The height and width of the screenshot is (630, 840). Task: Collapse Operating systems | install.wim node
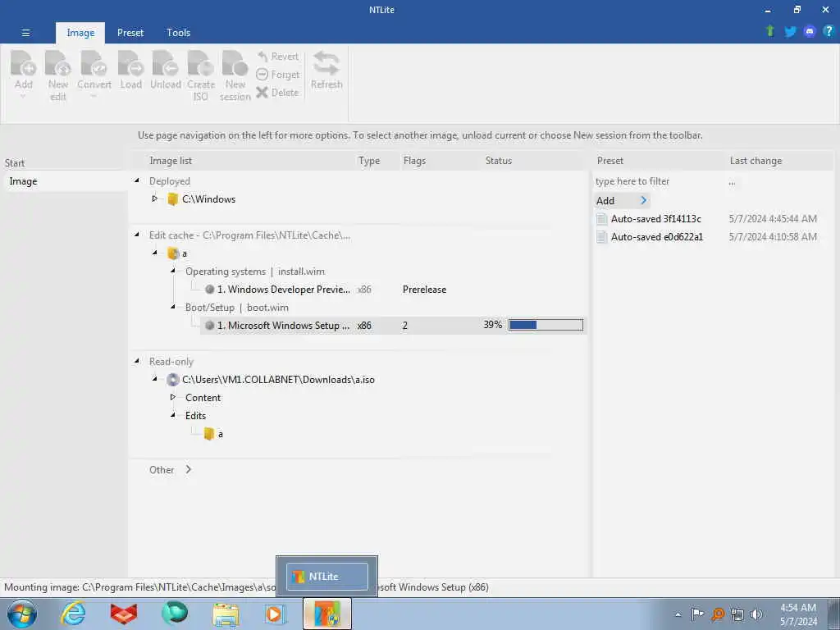tap(173, 271)
